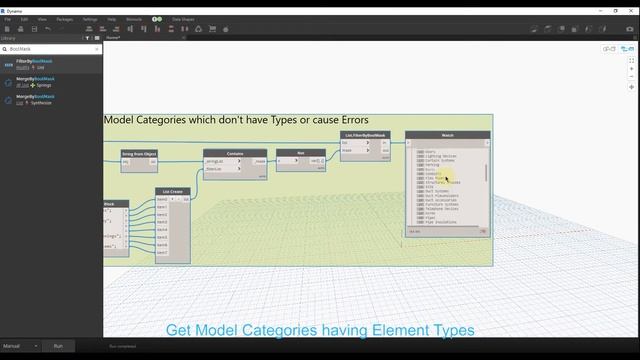Click the Lighting Devices entry in Watch

coord(440,156)
